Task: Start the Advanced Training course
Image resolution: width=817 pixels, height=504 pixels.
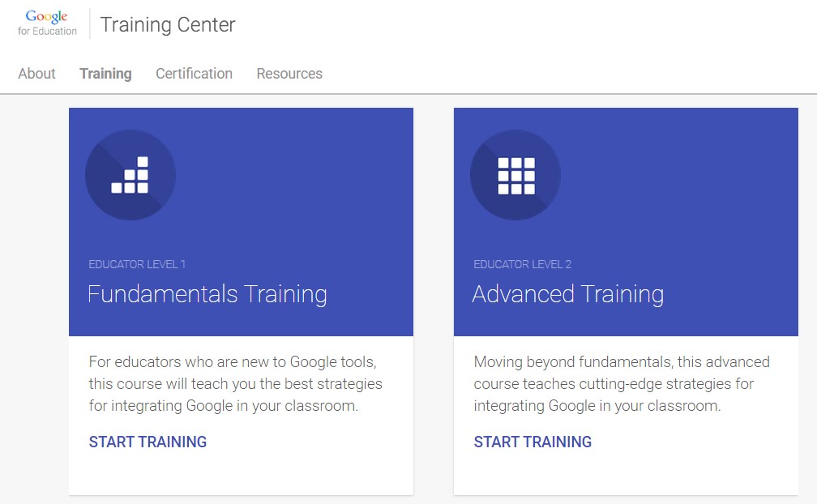Action: 533,442
